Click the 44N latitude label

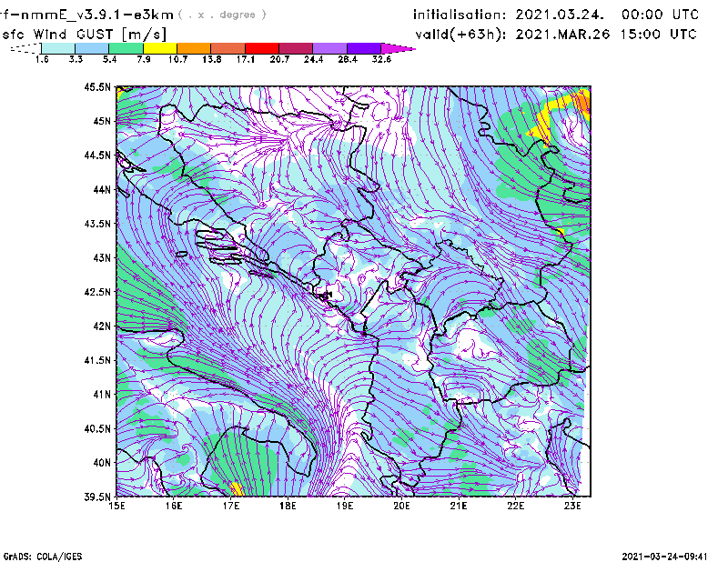[102, 189]
